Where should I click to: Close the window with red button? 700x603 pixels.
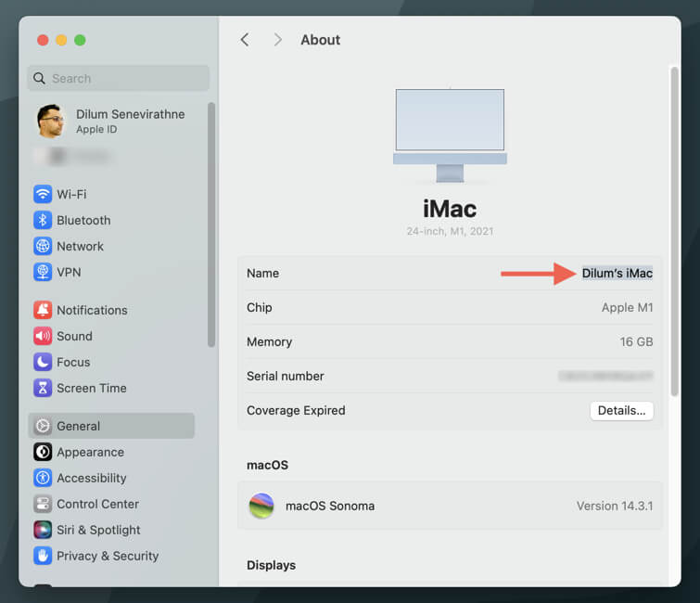pos(43,40)
